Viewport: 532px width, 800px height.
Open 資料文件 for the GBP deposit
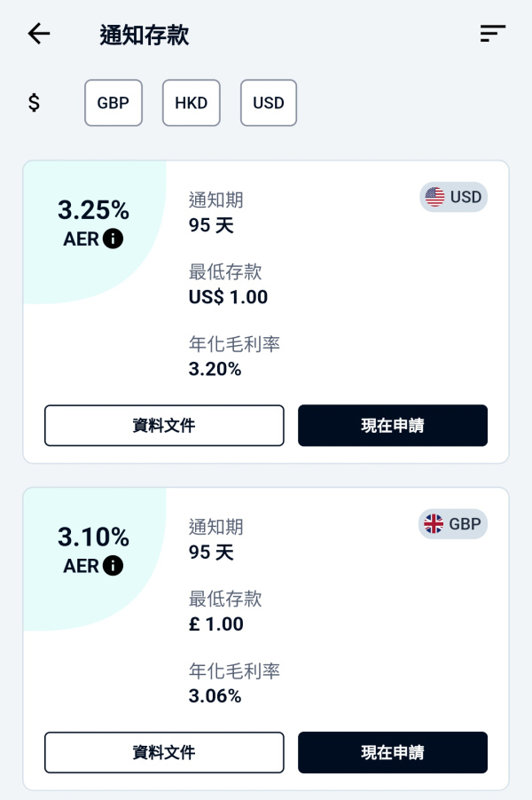pos(164,752)
